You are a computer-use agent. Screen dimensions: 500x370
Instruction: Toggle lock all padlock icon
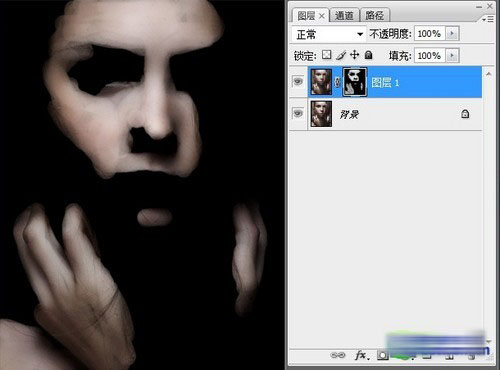(x=368, y=55)
